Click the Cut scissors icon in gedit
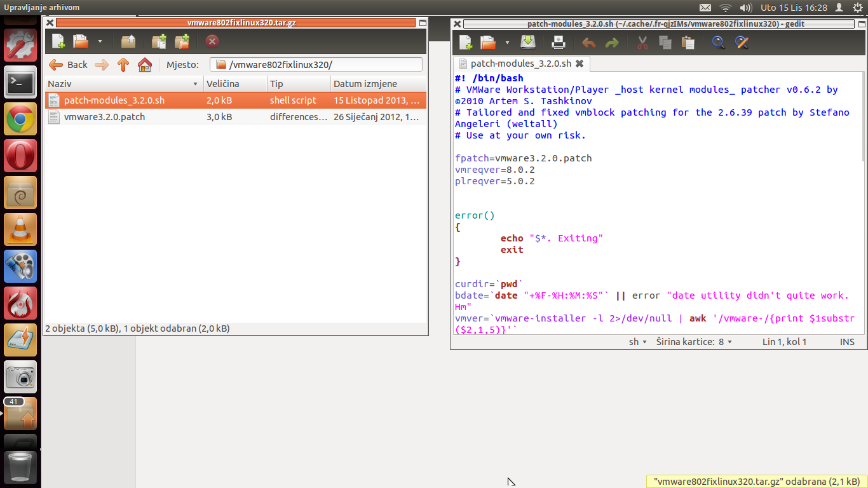Screen dimensions: 868x488 [642, 43]
